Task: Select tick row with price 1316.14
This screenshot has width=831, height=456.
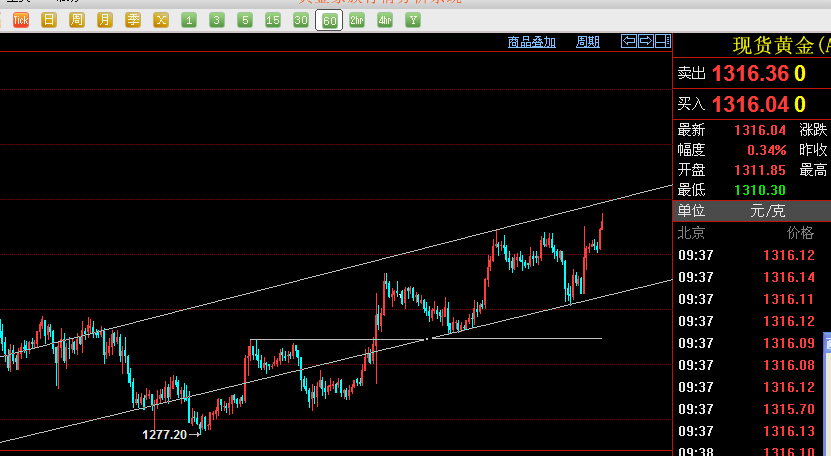Action: [752, 277]
